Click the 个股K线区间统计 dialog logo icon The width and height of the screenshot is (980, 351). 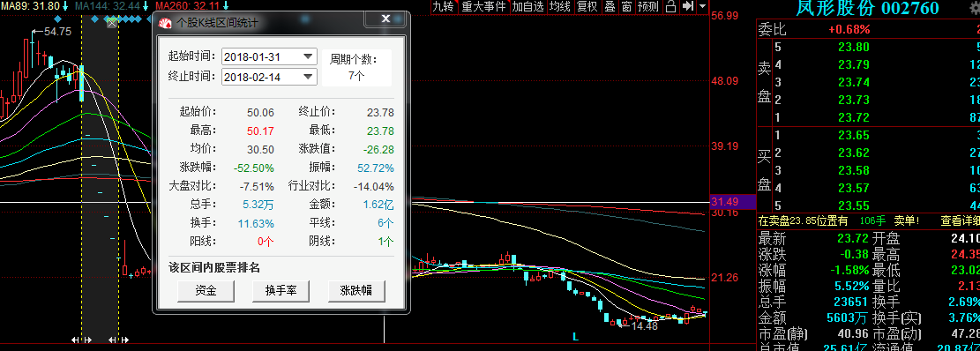tap(165, 23)
